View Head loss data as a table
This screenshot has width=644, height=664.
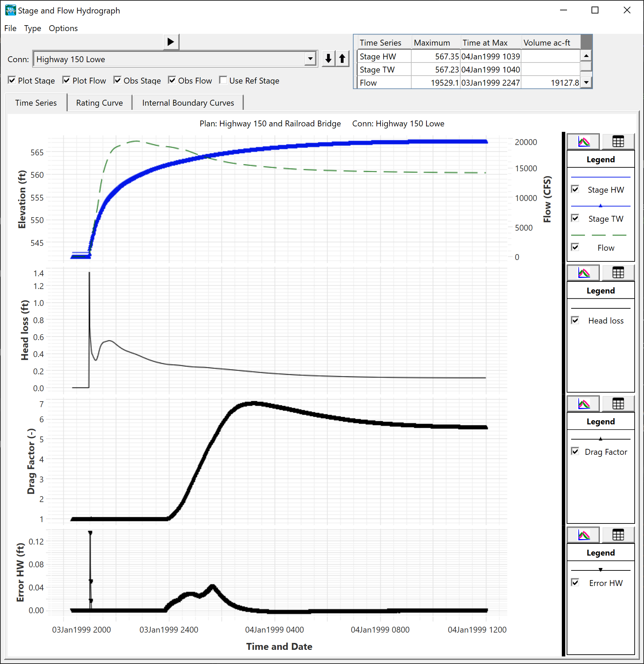(x=618, y=272)
